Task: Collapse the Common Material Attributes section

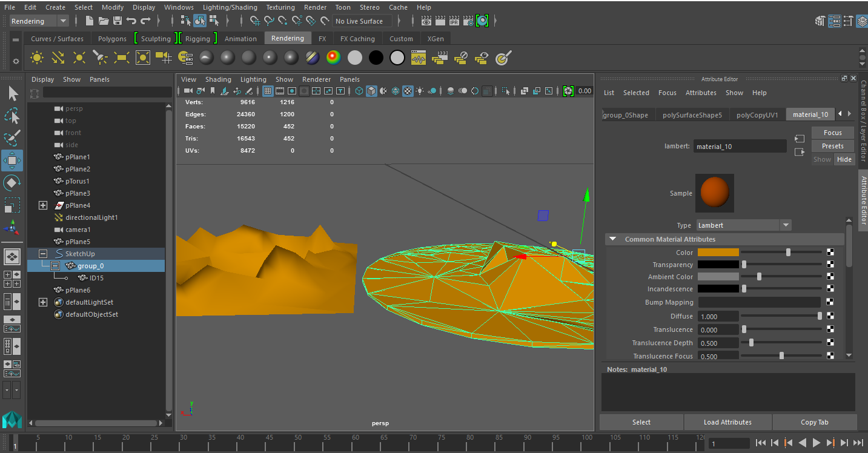Action: click(x=612, y=239)
